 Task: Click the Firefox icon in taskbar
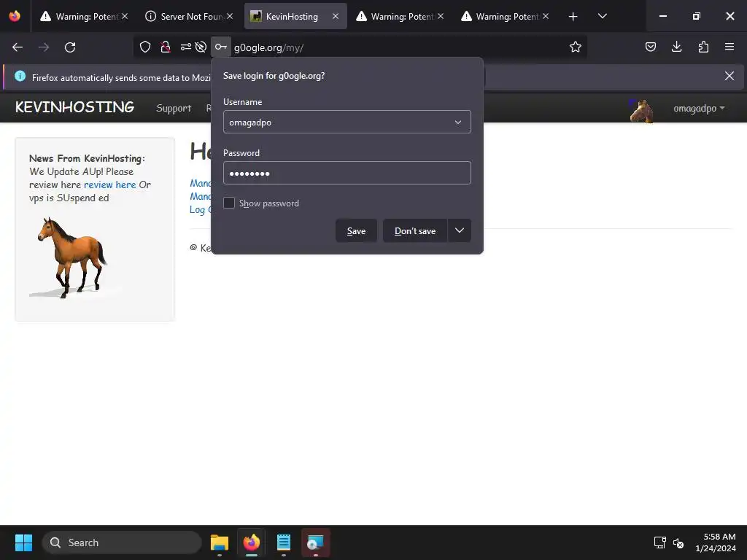pyautogui.click(x=252, y=542)
